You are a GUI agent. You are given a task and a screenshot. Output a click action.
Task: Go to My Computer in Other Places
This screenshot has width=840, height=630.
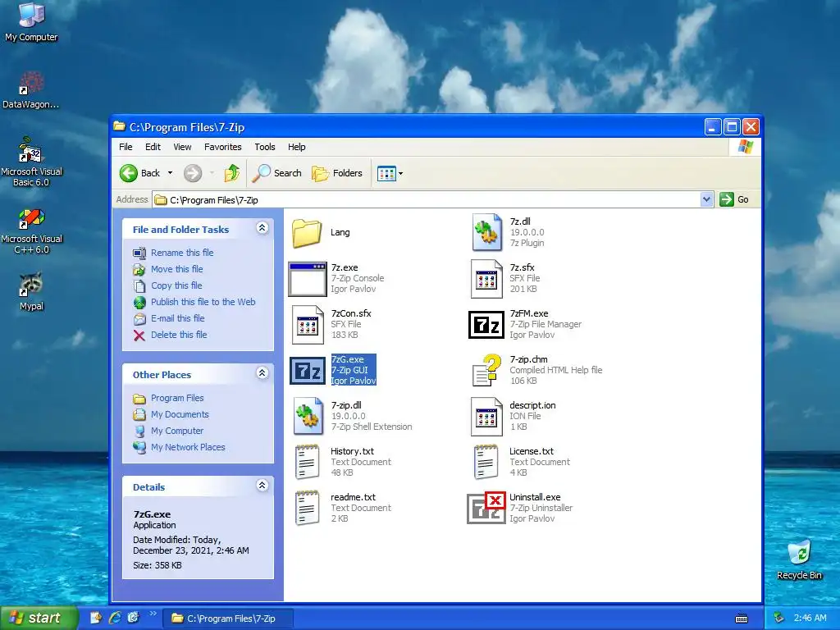coord(177,431)
